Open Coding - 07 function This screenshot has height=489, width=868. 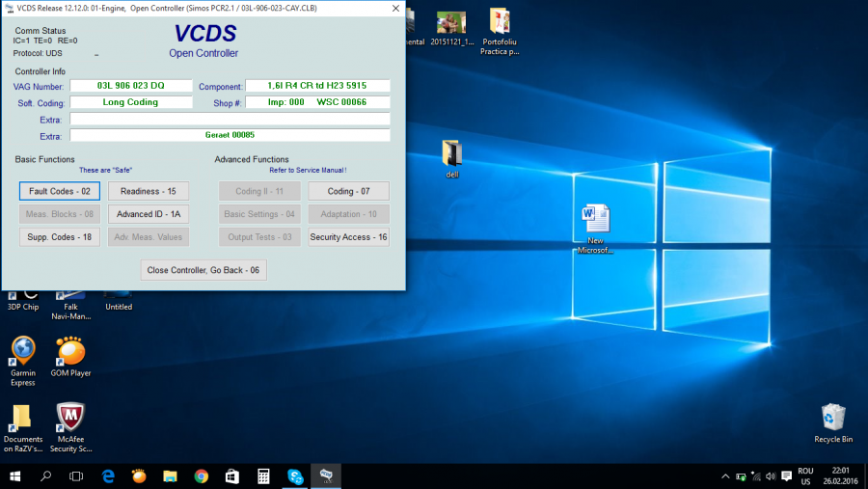point(348,191)
